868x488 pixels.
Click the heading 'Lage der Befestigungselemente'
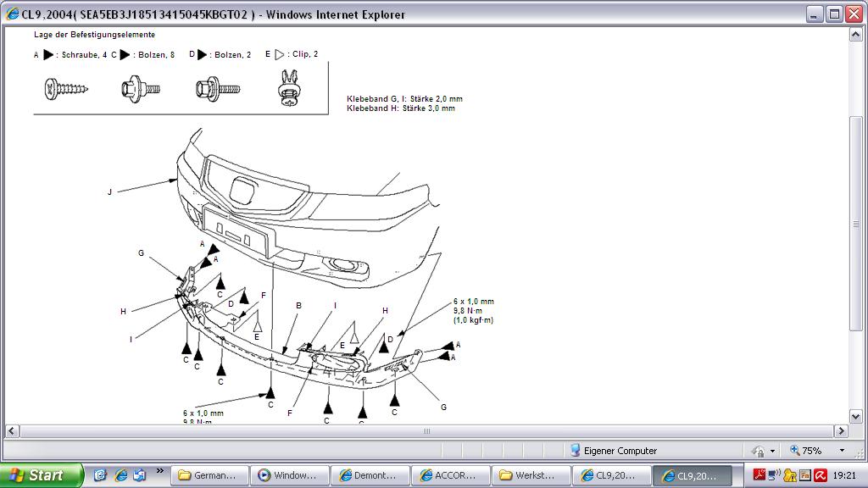[95, 34]
